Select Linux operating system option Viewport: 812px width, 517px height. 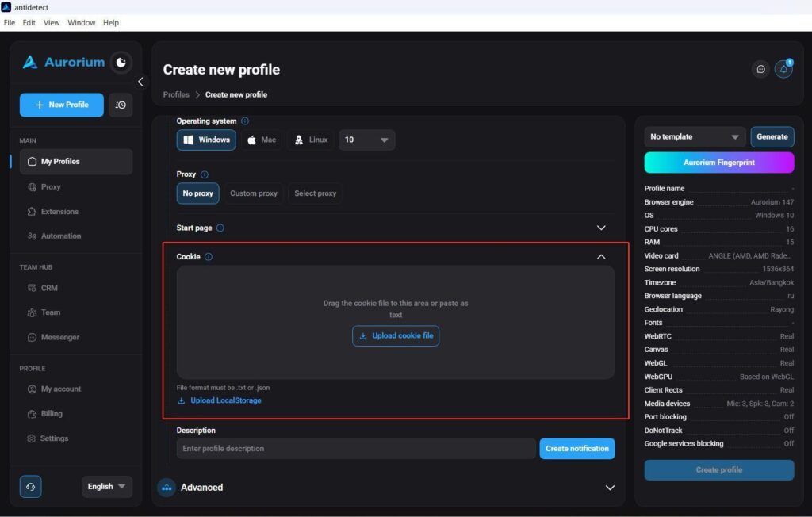[311, 140]
